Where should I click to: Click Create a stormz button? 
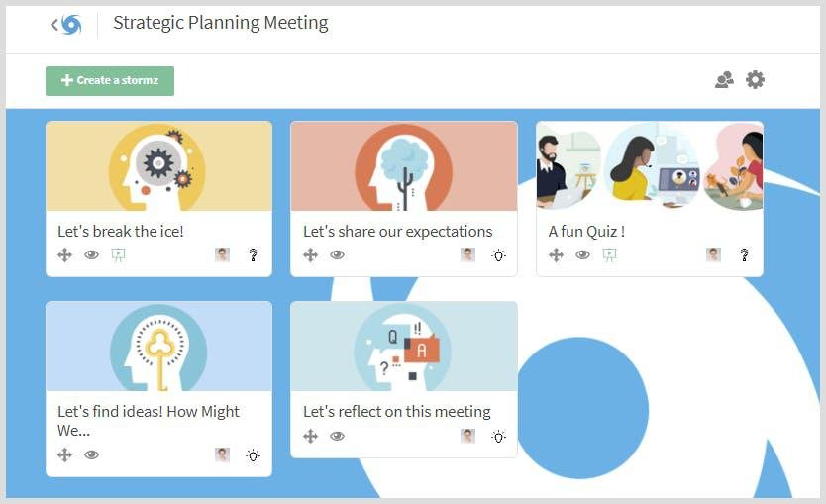click(x=110, y=81)
